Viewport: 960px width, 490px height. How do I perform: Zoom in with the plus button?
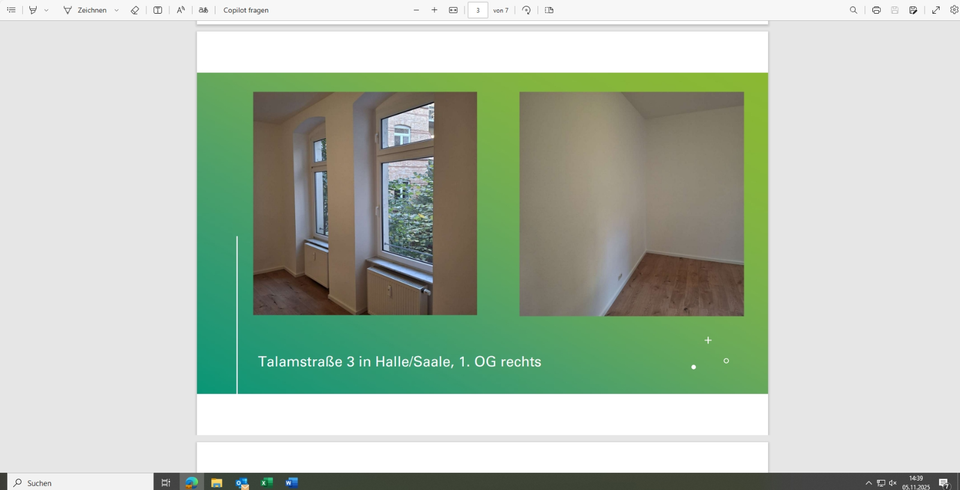434,10
